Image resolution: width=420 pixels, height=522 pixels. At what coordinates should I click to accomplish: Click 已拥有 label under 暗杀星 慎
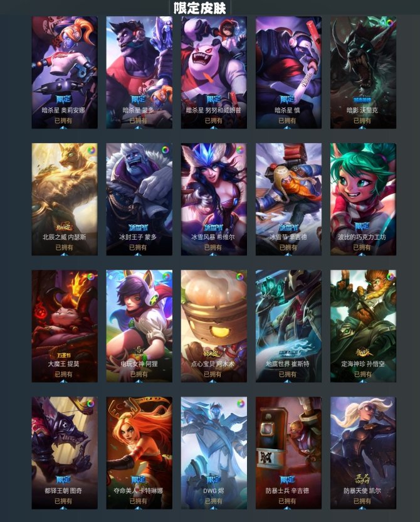point(287,120)
